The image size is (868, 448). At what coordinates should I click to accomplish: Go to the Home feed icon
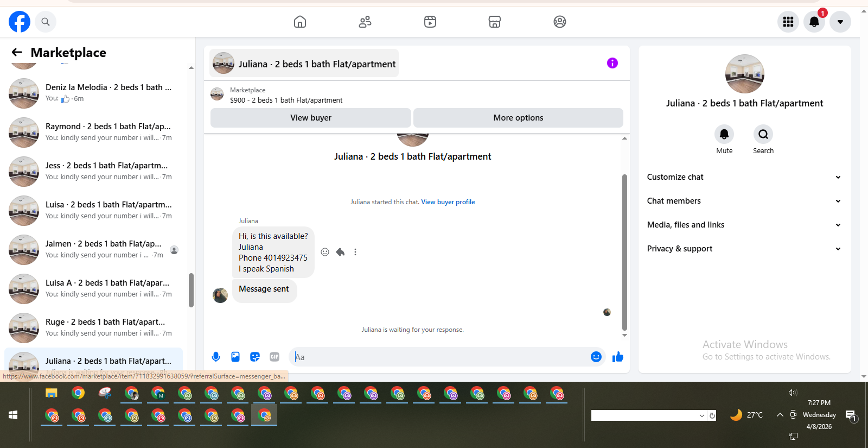coord(300,22)
